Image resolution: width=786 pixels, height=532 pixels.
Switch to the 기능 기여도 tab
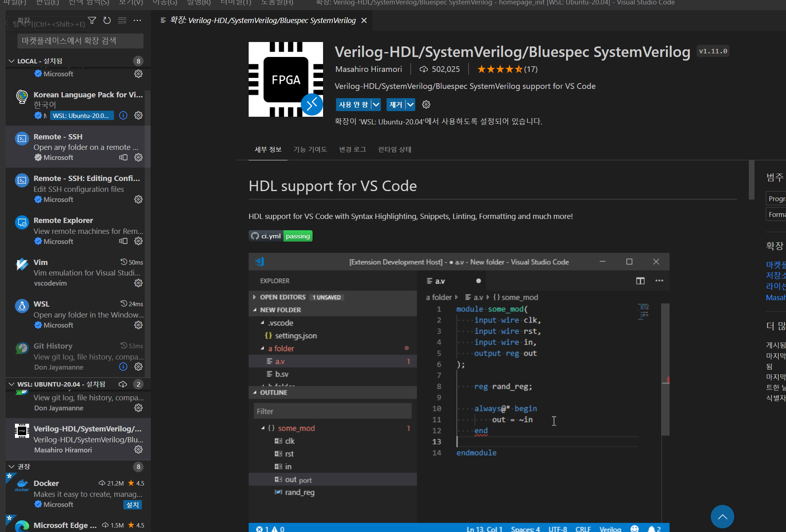310,149
